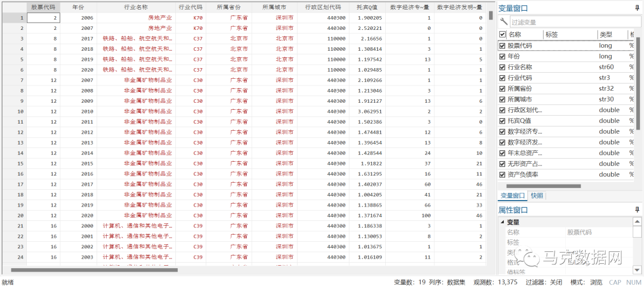Click the 观测数: 13,375 status bar entry
Viewport: 644px width, 286px height.
[496, 282]
